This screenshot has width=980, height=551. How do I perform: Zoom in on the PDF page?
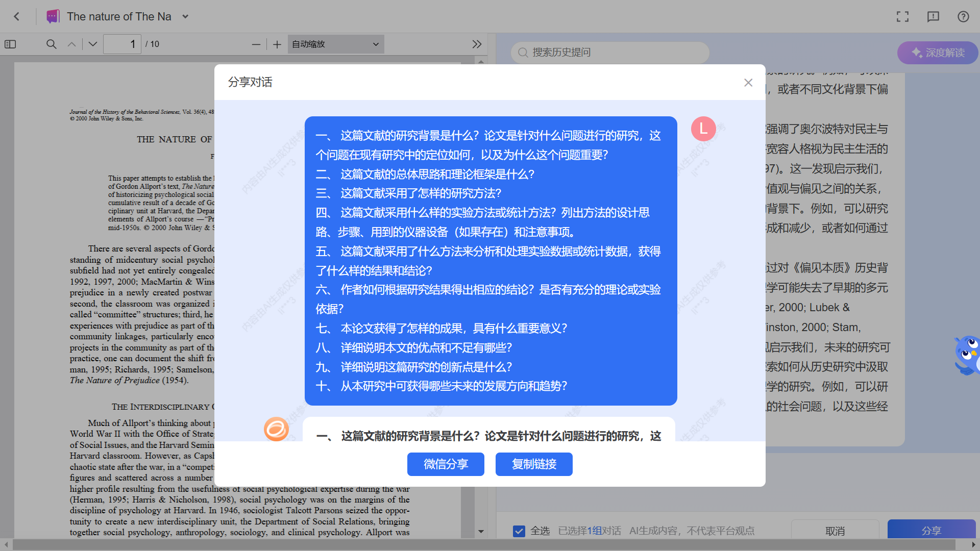point(277,44)
